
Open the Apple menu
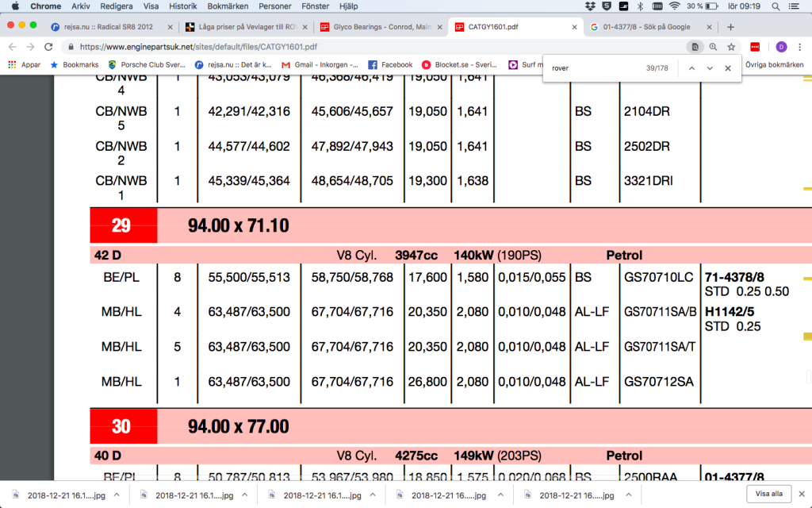point(15,6)
